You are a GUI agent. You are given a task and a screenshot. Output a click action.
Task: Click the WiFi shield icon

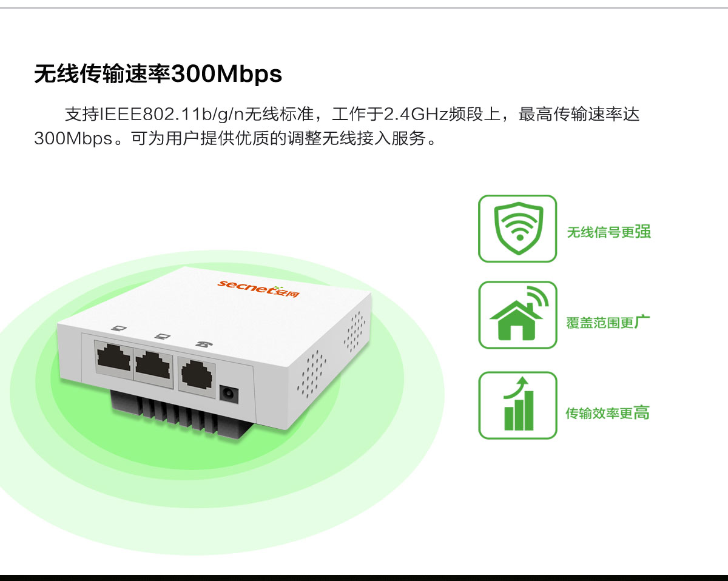coord(517,229)
